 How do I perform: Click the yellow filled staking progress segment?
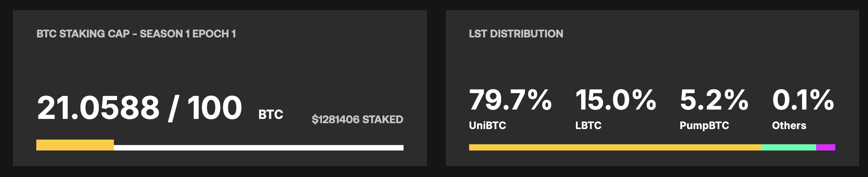(75, 145)
